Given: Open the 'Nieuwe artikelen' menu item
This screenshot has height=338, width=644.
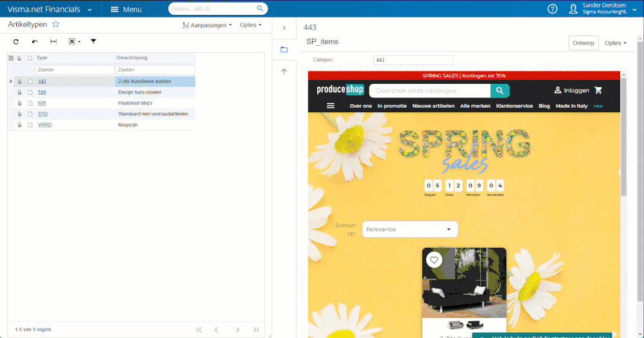Looking at the screenshot, I should (x=433, y=106).
